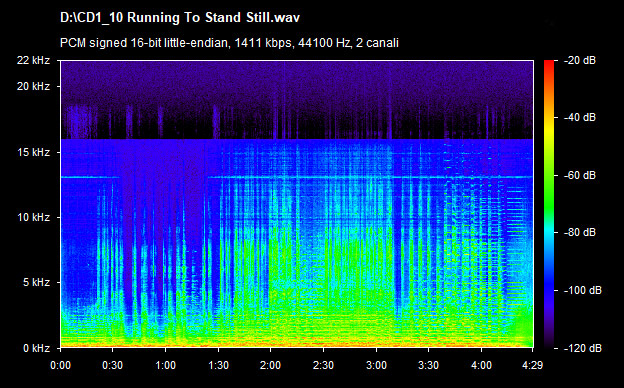
Task: Click the PCM signed 16-bit format info line
Action: [229, 43]
